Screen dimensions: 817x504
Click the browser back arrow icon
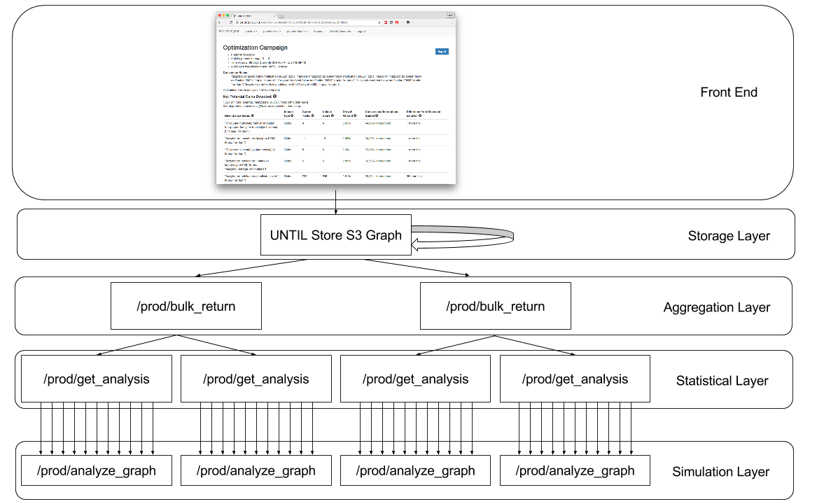point(219,22)
